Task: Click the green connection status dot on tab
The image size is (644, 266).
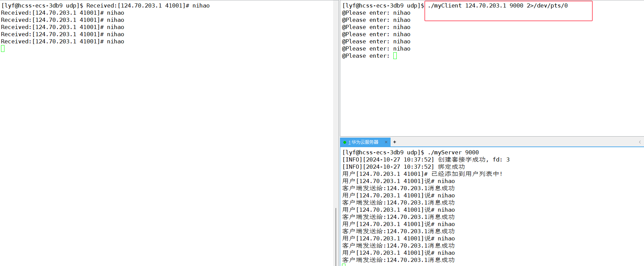Action: [x=345, y=142]
